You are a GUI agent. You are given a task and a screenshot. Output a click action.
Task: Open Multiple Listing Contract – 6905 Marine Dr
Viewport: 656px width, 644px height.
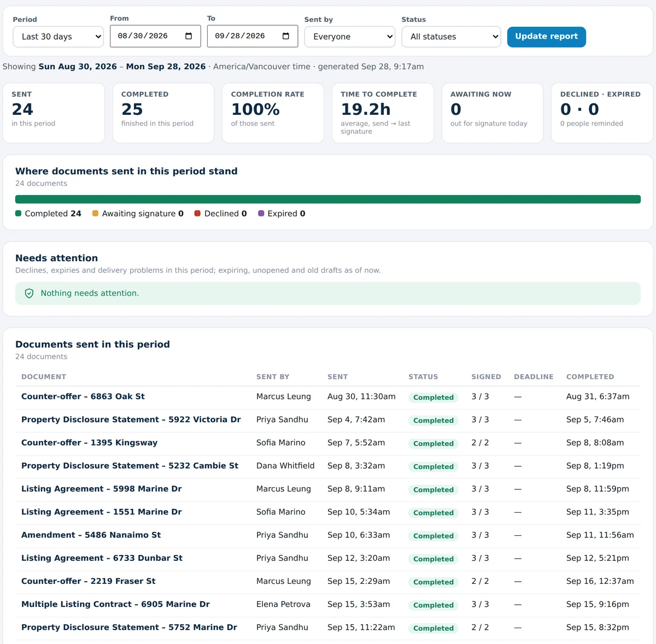(115, 604)
